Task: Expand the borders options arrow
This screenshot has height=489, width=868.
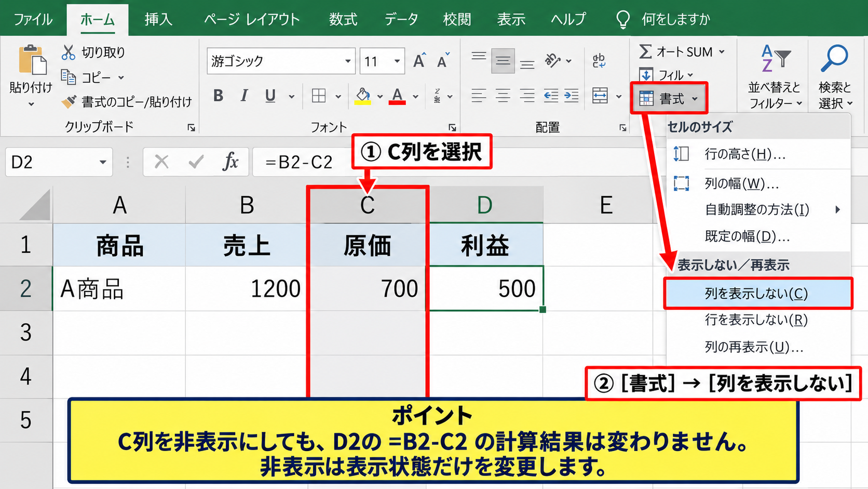Action: pyautogui.click(x=338, y=96)
